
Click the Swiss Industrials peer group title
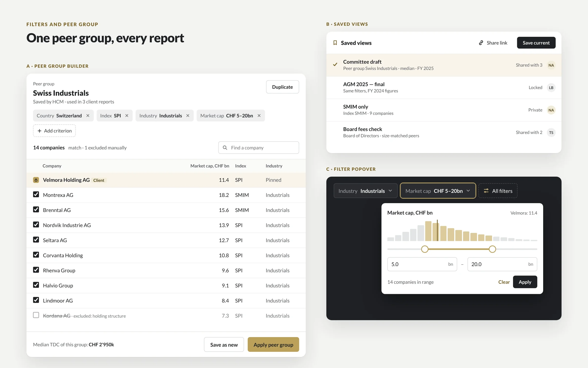[x=61, y=93]
